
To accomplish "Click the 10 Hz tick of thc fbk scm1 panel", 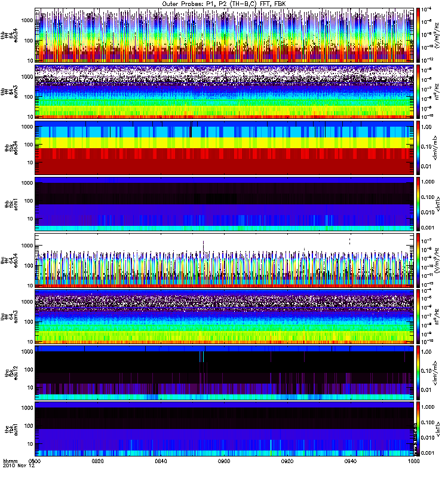I will click(x=30, y=444).
